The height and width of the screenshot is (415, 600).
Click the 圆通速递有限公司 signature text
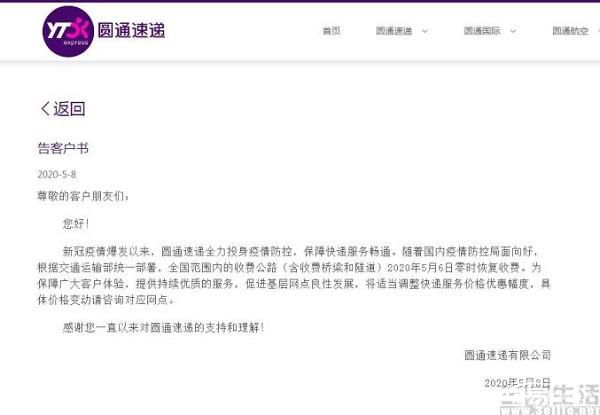coord(508,355)
